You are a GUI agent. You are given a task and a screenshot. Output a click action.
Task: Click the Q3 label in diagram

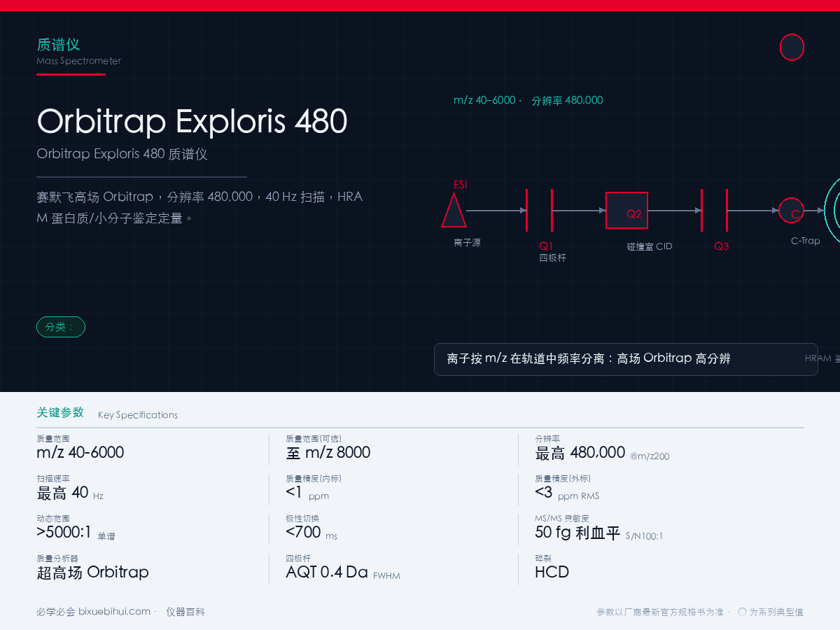click(721, 246)
